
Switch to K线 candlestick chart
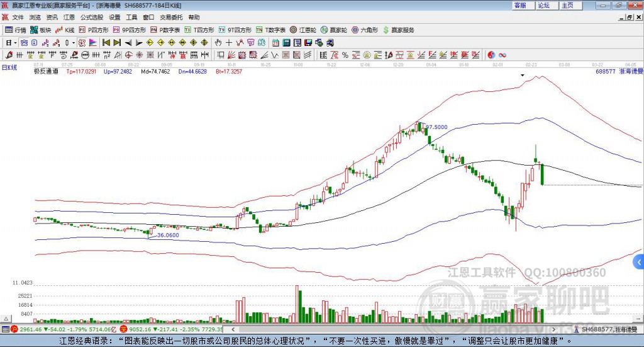click(x=65, y=30)
